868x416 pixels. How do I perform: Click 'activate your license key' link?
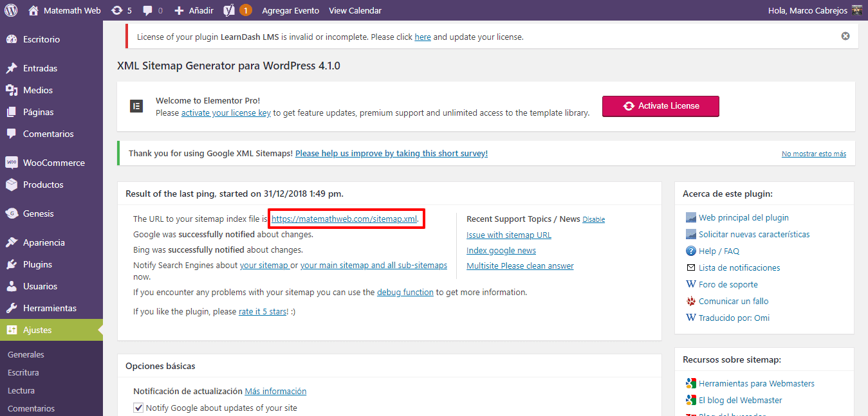[226, 113]
